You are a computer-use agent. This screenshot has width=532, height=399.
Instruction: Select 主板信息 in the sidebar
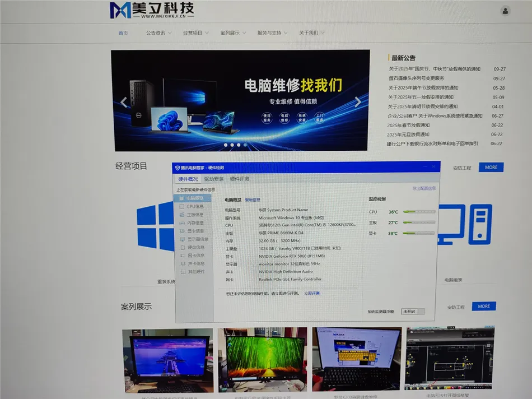[194, 215]
